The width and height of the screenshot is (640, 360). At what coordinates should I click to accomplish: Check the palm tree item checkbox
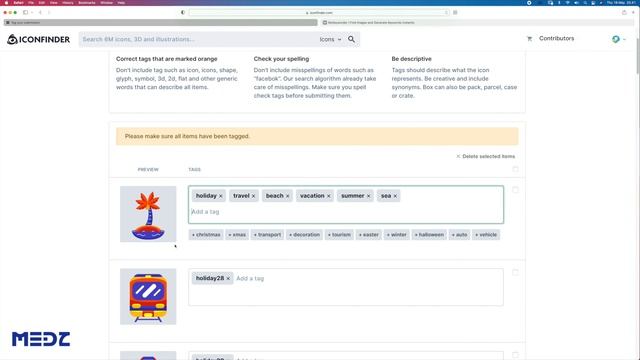(516, 190)
